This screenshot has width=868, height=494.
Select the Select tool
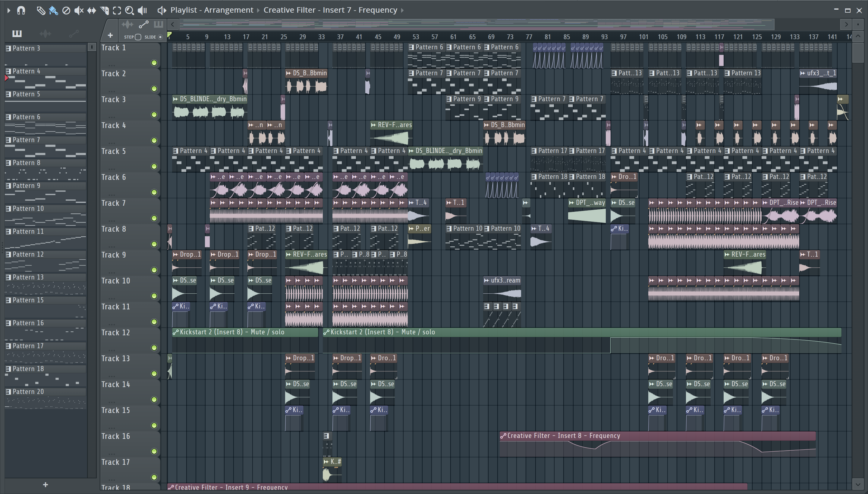(117, 11)
